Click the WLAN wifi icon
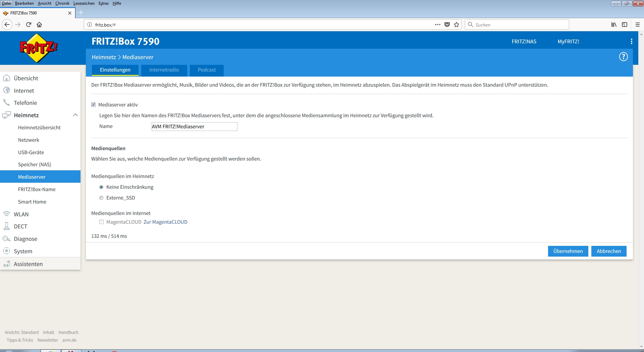 (x=6, y=214)
